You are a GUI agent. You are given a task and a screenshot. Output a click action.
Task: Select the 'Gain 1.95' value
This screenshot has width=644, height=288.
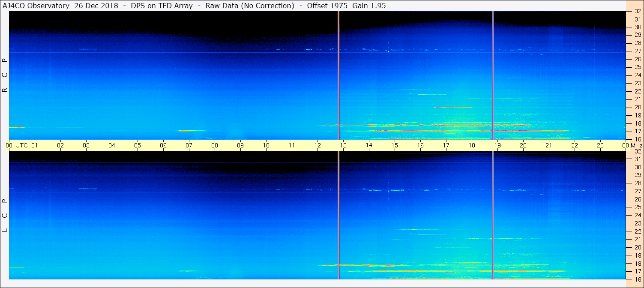click(x=369, y=6)
